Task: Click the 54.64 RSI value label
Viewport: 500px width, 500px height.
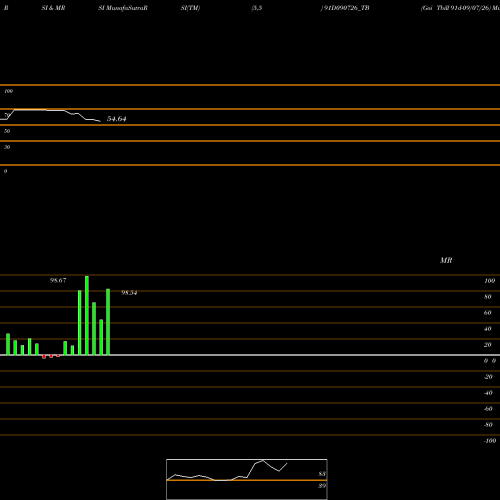Action: coord(116,119)
